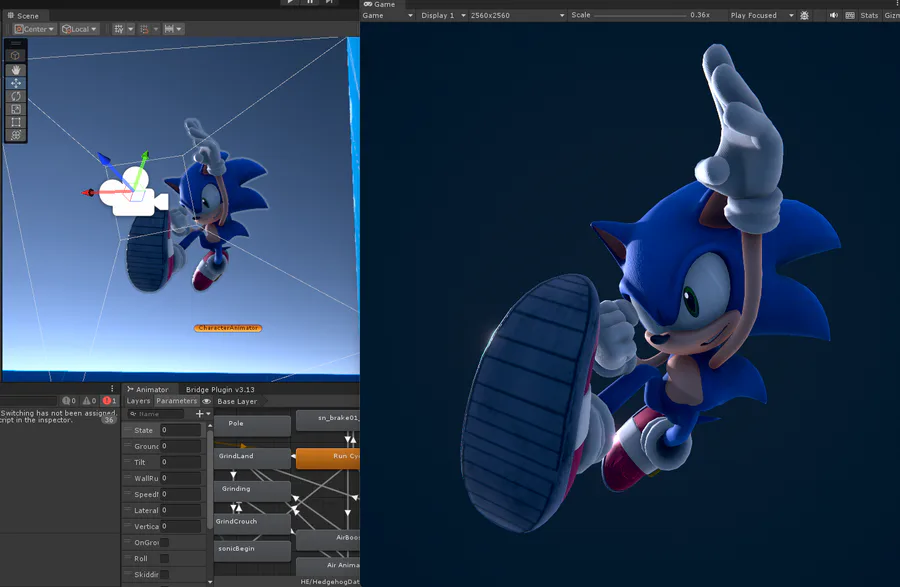Open the 2560x2560 resolution dropdown

pyautogui.click(x=517, y=15)
